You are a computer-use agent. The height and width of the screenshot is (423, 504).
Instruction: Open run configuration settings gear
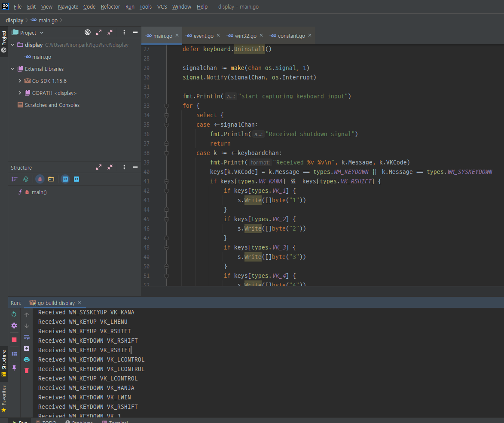(x=14, y=326)
